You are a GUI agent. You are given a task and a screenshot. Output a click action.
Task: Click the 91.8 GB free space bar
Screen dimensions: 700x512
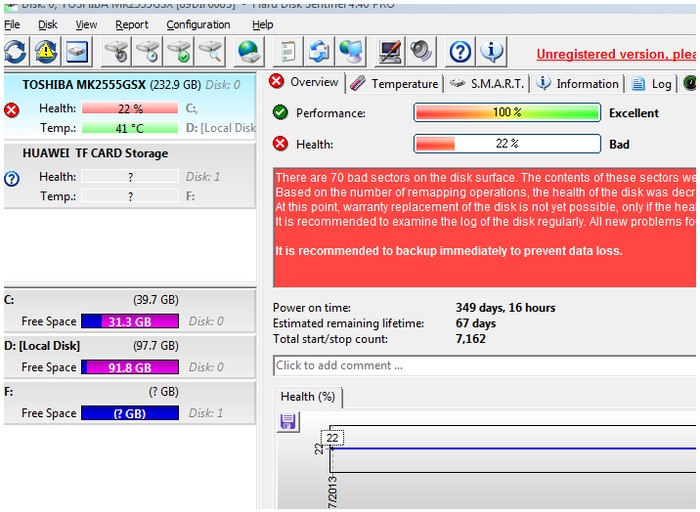coord(130,367)
